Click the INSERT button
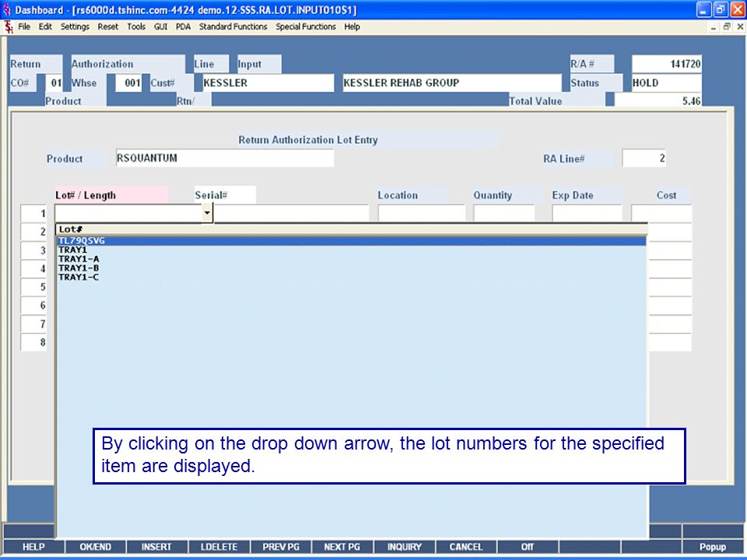Screen dimensions: 747x560 click(156, 547)
